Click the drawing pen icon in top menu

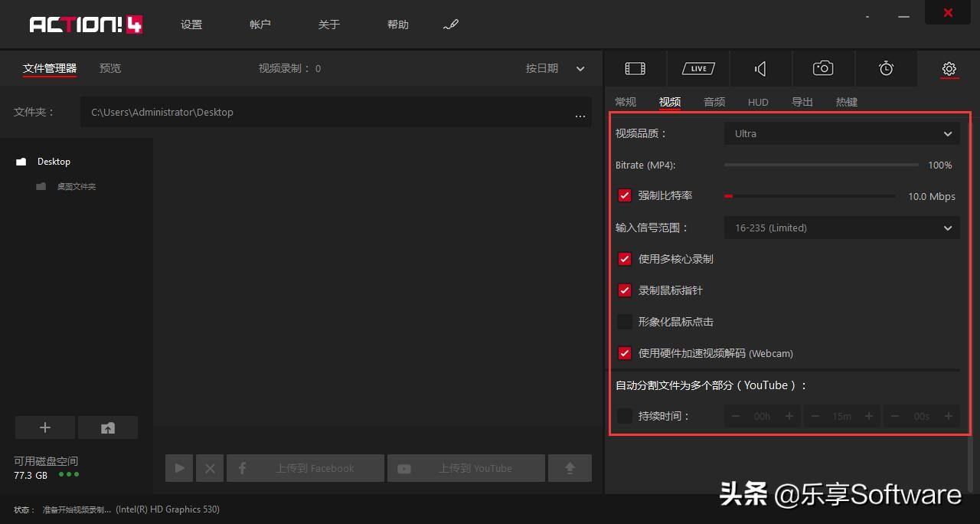[450, 25]
